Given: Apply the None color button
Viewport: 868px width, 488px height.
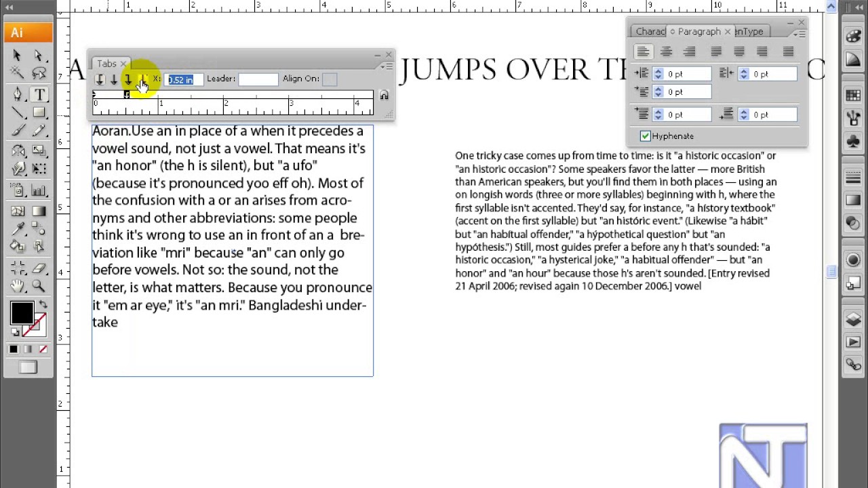Looking at the screenshot, I should (x=43, y=350).
